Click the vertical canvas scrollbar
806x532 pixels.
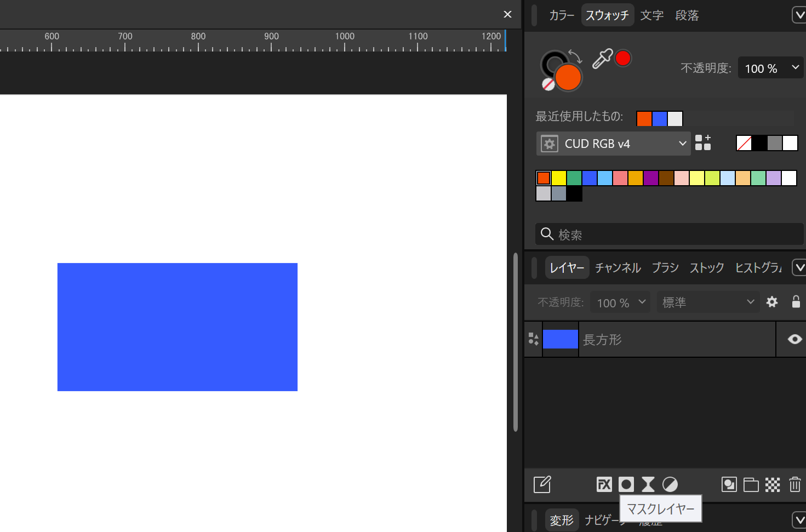pyautogui.click(x=515, y=342)
